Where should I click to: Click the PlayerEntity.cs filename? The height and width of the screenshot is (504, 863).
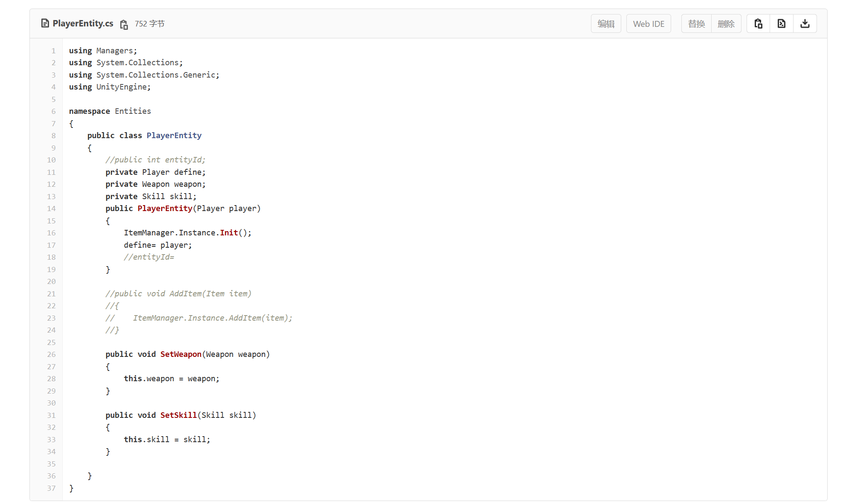(83, 23)
